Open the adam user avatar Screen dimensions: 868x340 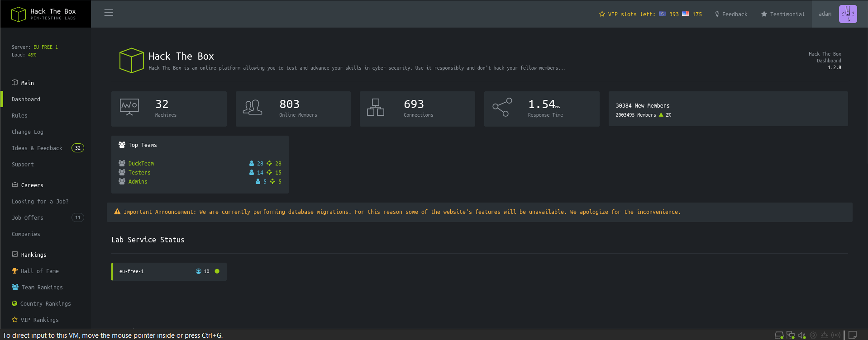pos(848,14)
